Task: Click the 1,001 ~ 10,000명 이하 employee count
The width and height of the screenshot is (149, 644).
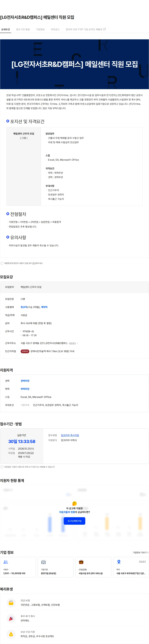Action: click(14, 574)
